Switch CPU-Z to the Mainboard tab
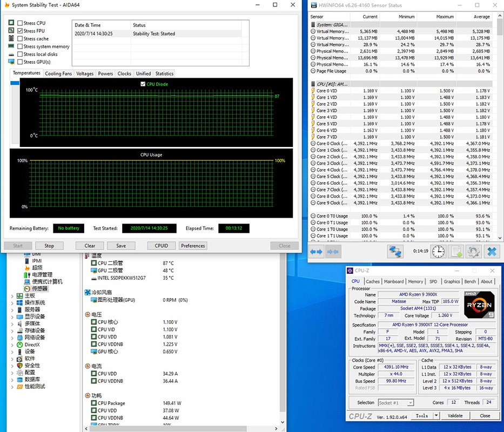This screenshot has height=432, width=504. coord(394,281)
